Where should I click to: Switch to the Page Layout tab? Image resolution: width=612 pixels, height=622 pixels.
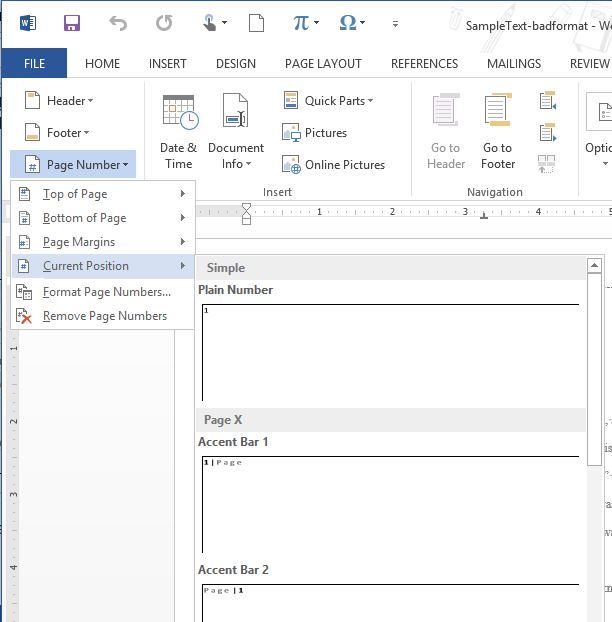323,63
